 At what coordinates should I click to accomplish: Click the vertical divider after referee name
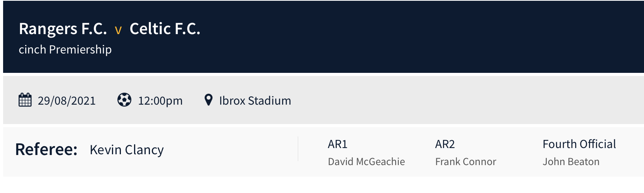tap(298, 149)
